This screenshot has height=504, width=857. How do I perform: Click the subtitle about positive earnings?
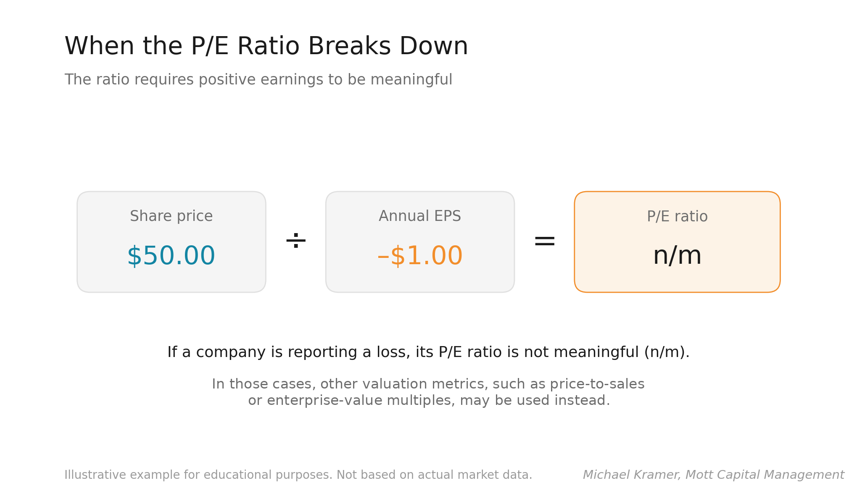(258, 80)
